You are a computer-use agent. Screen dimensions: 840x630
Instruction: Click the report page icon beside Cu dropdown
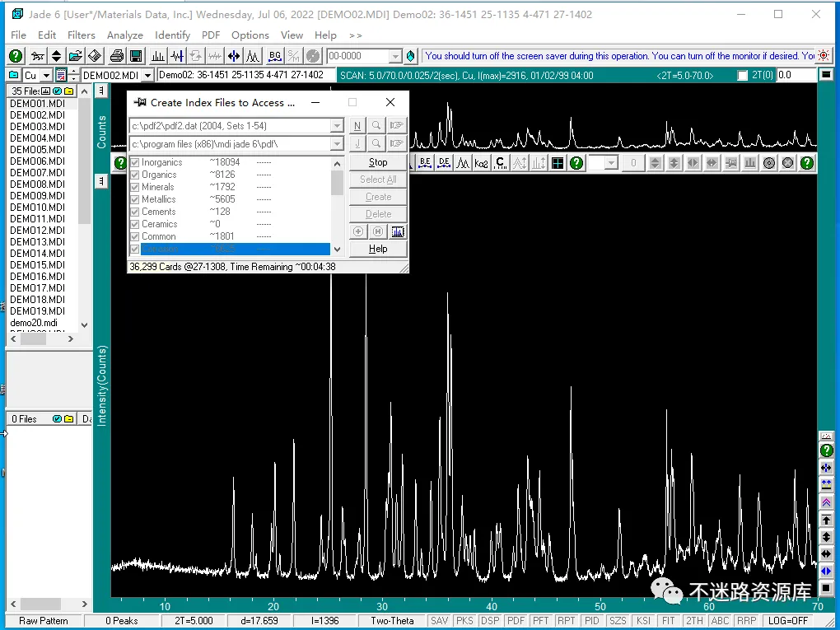pos(61,75)
